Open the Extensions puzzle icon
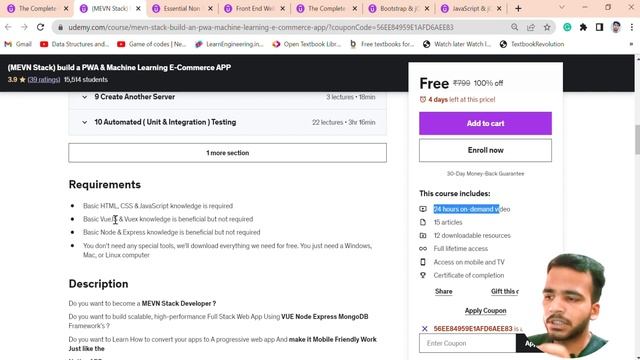This screenshot has height=360, width=640. [x=583, y=27]
